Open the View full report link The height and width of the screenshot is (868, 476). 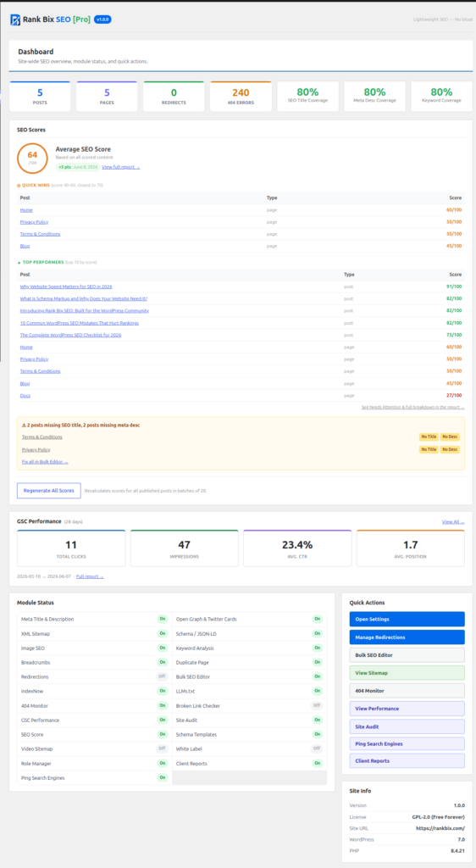pyautogui.click(x=120, y=167)
